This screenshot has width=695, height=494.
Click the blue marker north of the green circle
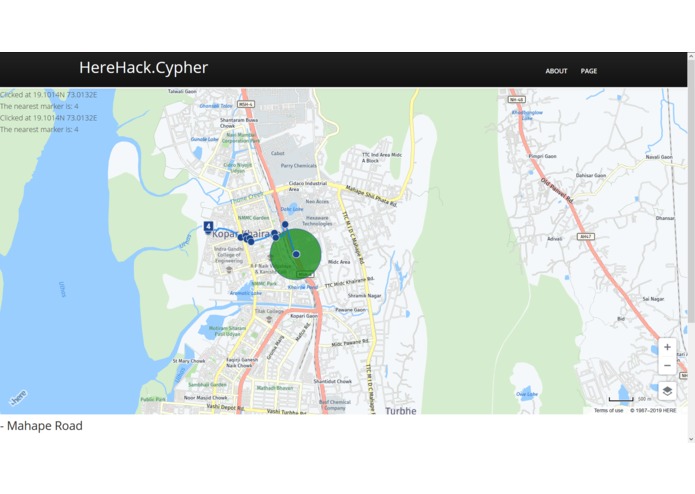point(285,225)
